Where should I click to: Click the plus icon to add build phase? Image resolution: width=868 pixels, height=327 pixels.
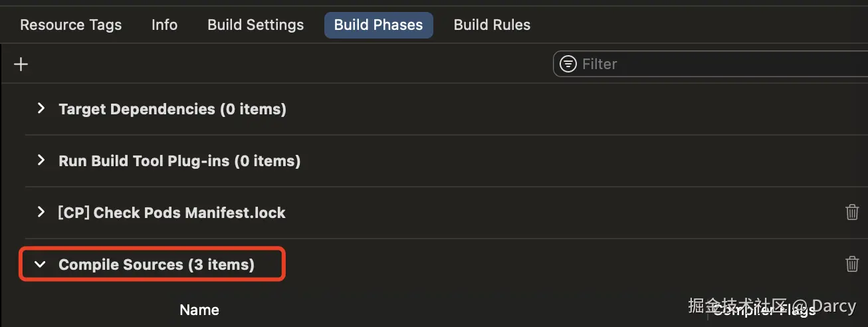[21, 64]
